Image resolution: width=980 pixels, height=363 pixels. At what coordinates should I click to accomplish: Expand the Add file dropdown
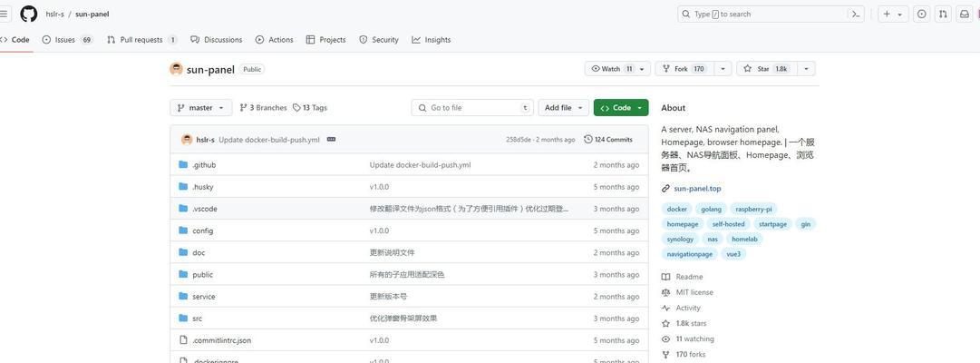[563, 108]
